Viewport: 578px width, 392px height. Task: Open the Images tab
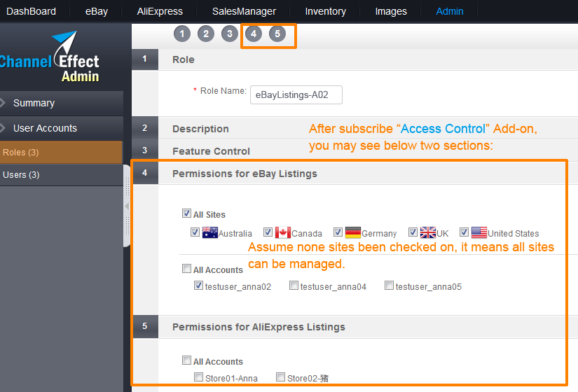[391, 11]
